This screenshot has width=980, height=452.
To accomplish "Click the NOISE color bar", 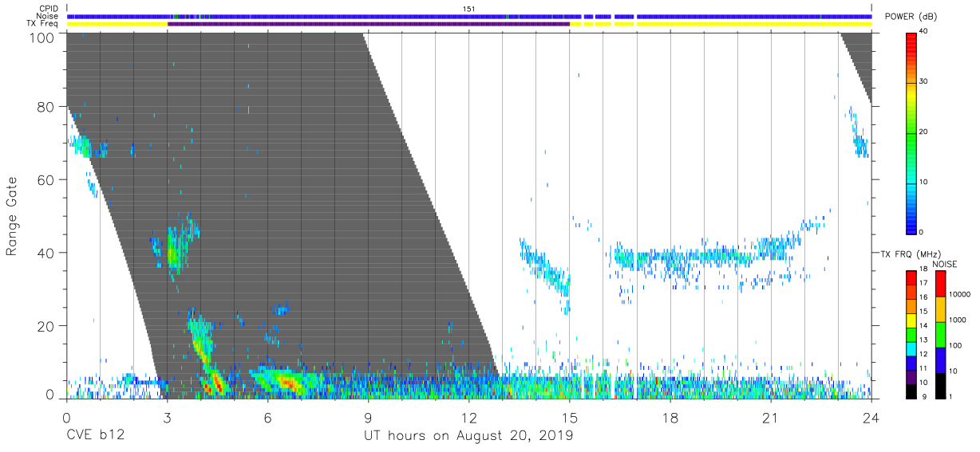I will coord(940,335).
